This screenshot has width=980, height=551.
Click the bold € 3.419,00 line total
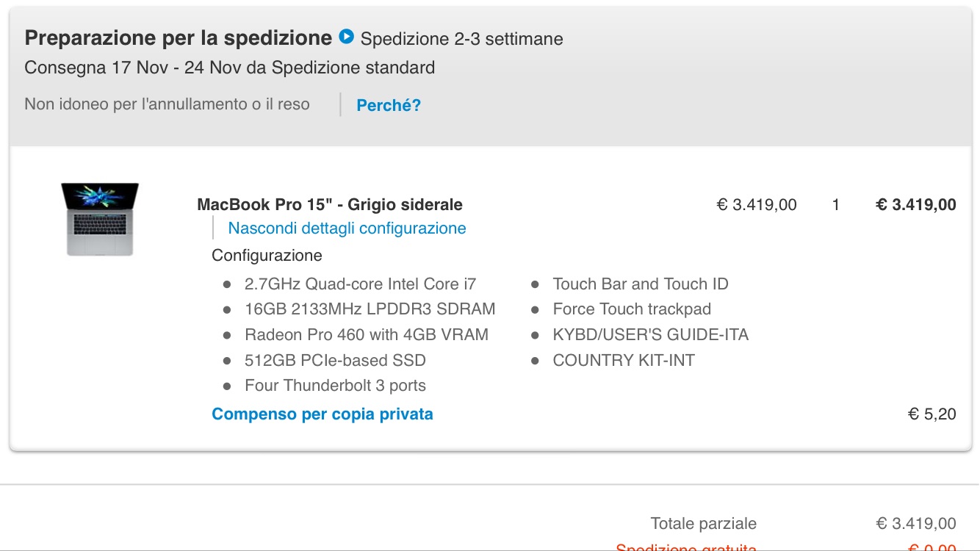(x=916, y=205)
